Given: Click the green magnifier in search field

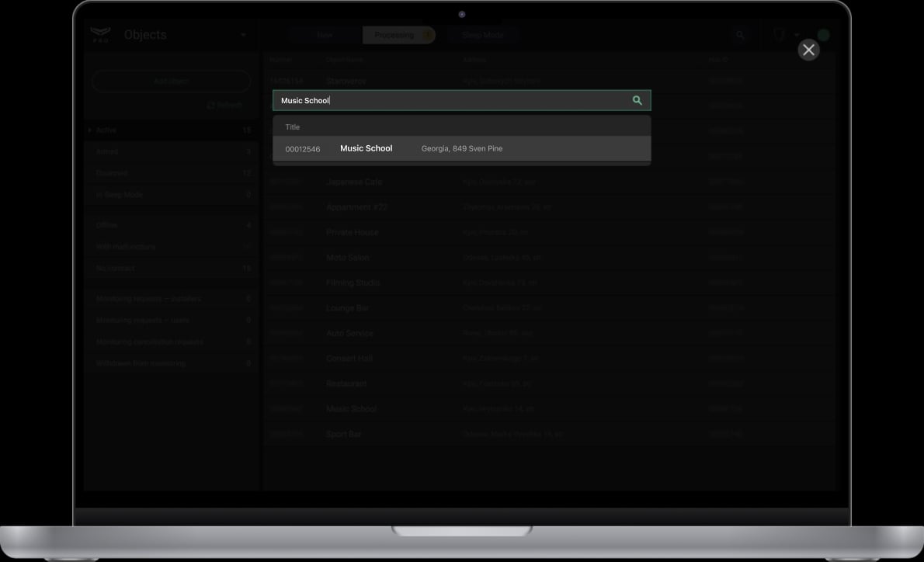Looking at the screenshot, I should click(637, 101).
